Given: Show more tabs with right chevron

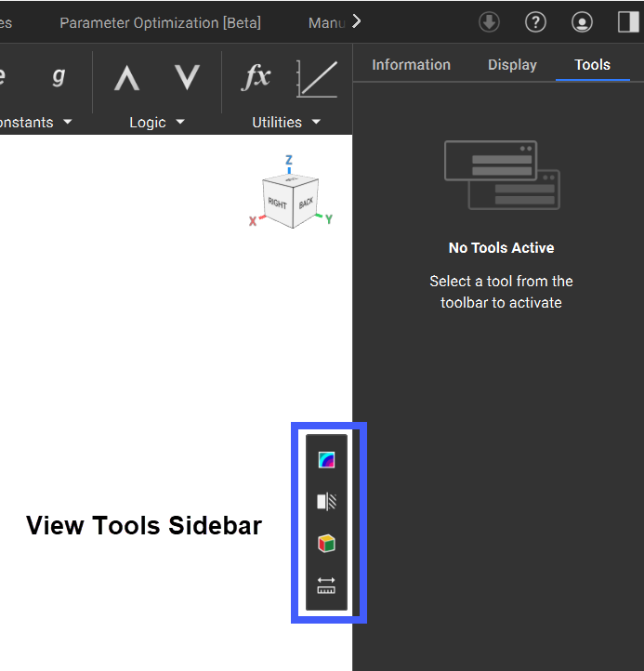Looking at the screenshot, I should click(357, 21).
